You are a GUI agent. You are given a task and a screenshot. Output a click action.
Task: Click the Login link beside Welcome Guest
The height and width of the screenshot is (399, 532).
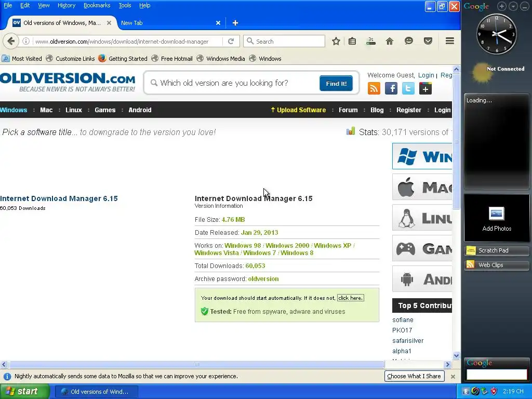tap(426, 75)
